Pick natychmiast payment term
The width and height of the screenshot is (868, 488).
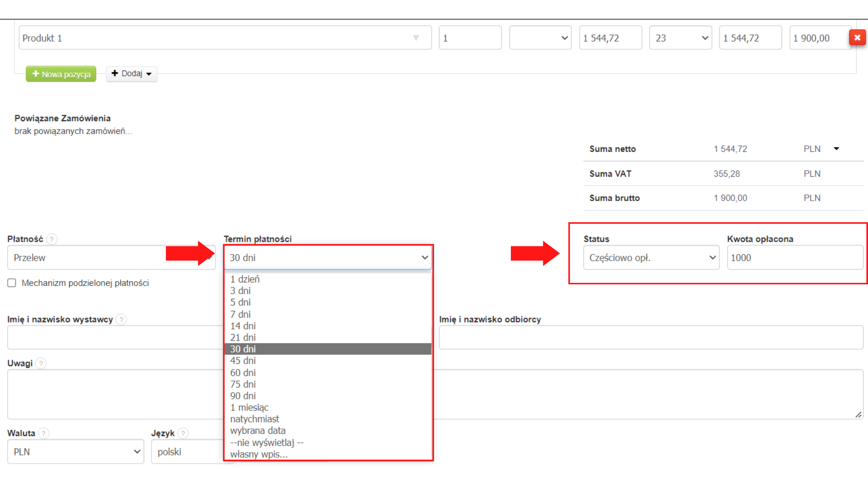[x=328, y=419]
